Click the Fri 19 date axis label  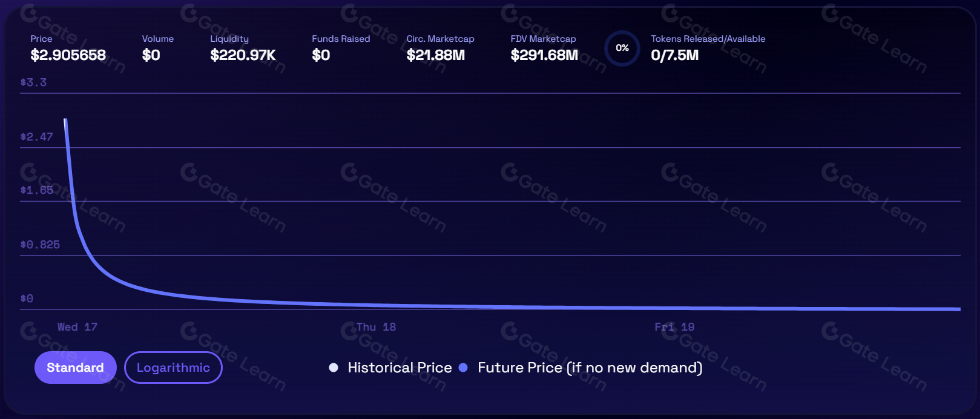(674, 327)
